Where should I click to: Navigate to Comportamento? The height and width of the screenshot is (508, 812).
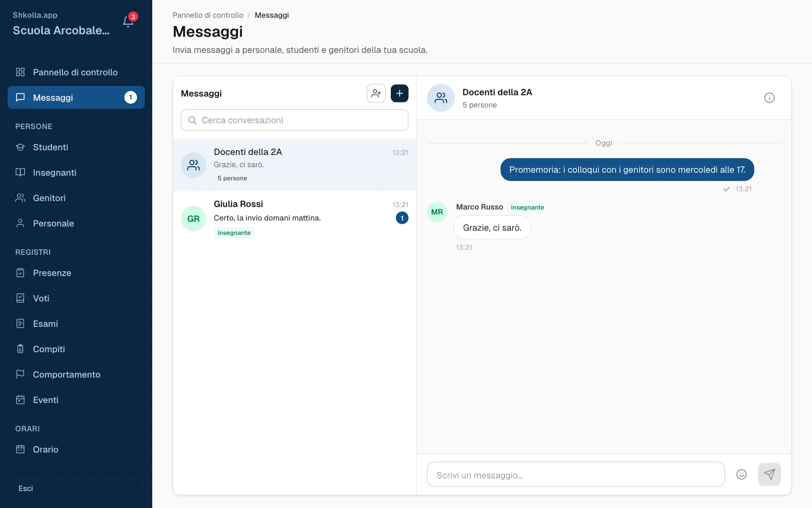[x=76, y=375]
